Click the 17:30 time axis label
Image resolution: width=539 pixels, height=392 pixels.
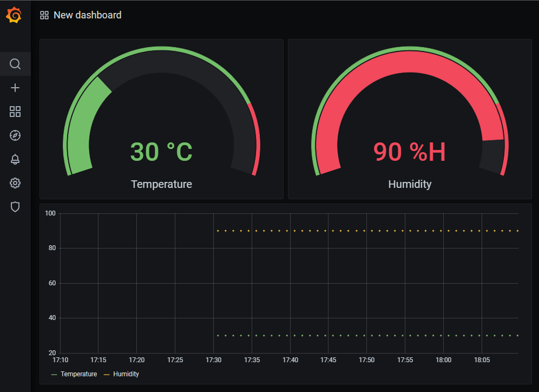(213, 360)
